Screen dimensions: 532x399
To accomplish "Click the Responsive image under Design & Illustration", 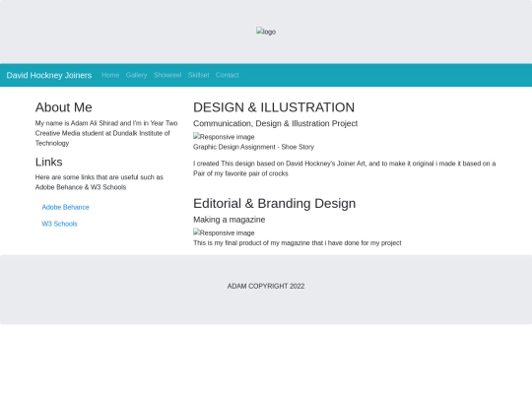I will coord(224,137).
